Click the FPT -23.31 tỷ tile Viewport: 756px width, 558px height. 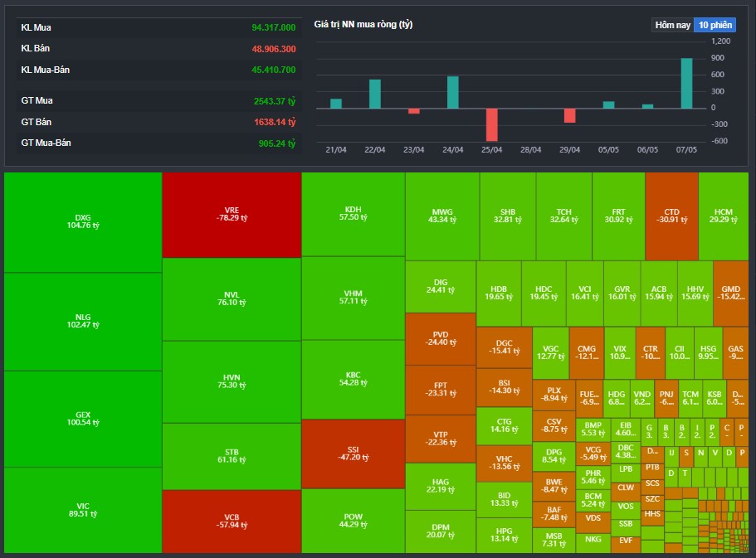tap(441, 390)
